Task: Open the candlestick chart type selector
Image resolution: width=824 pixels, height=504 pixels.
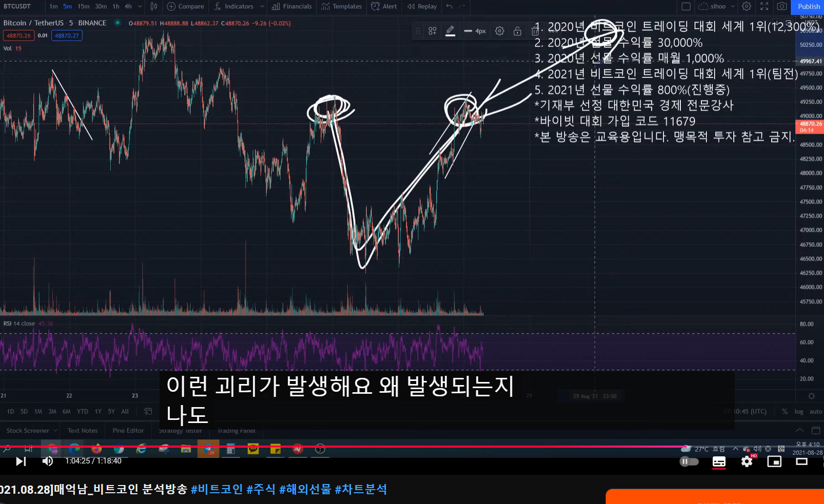Action: 153,7
